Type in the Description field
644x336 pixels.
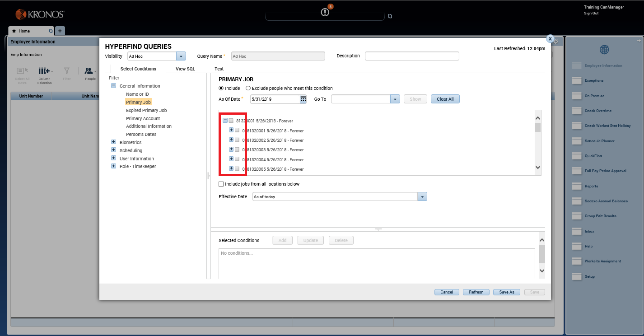(x=411, y=56)
